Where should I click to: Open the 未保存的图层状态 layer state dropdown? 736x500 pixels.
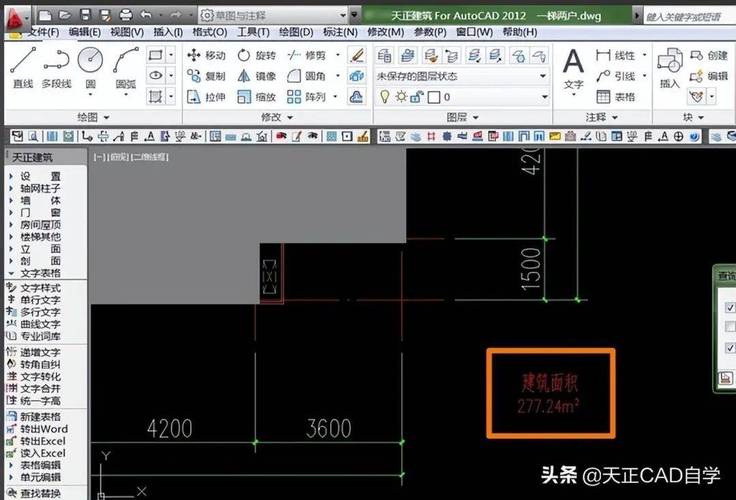[x=462, y=76]
